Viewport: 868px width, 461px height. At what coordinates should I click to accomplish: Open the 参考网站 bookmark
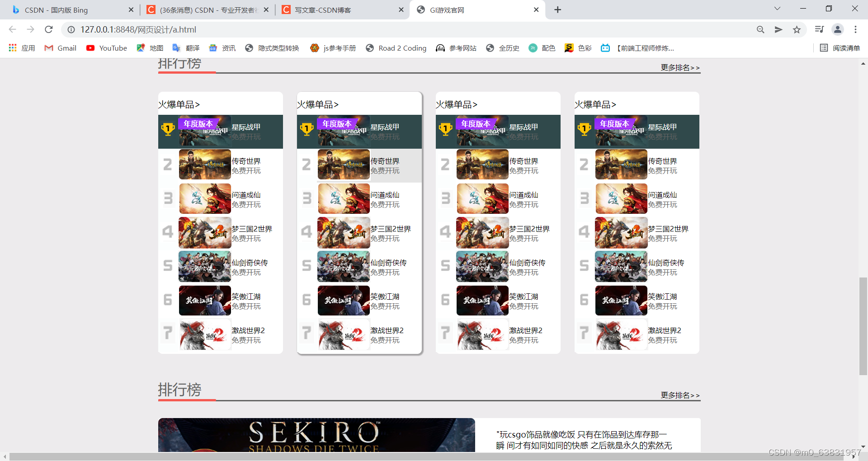coord(456,48)
